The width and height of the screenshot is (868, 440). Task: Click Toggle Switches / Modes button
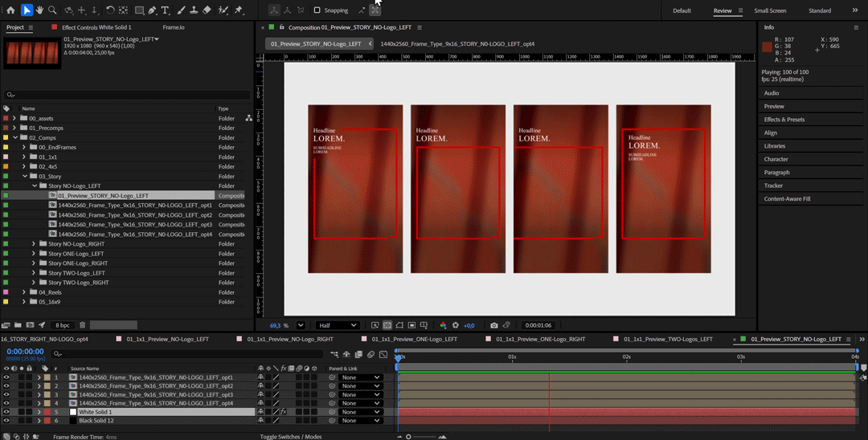click(x=290, y=436)
